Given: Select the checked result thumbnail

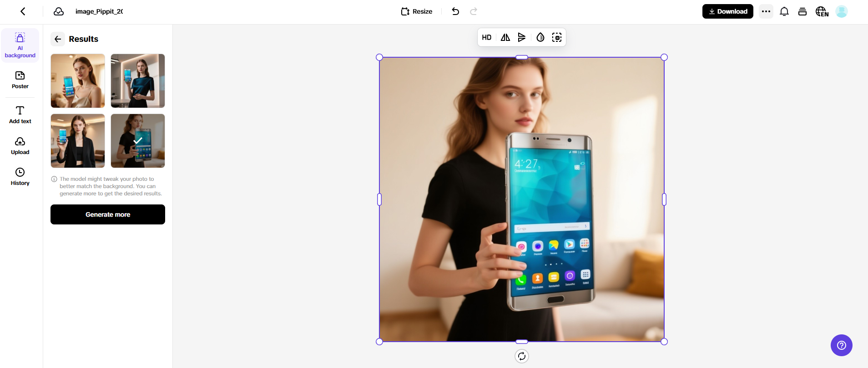Looking at the screenshot, I should coord(138,141).
